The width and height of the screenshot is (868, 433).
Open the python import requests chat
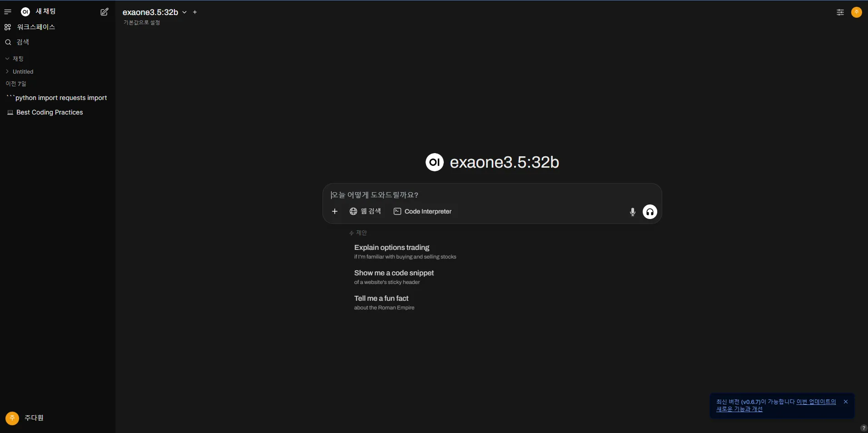click(x=57, y=98)
